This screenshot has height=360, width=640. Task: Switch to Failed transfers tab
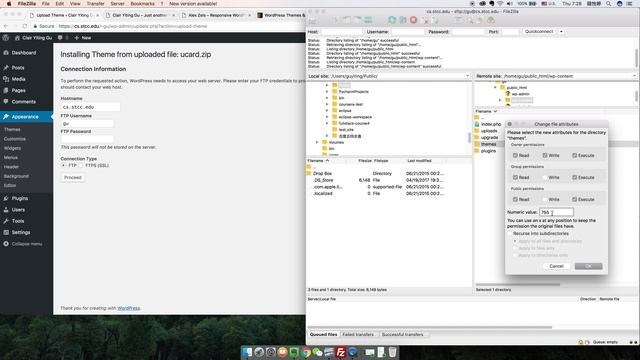[x=358, y=334]
